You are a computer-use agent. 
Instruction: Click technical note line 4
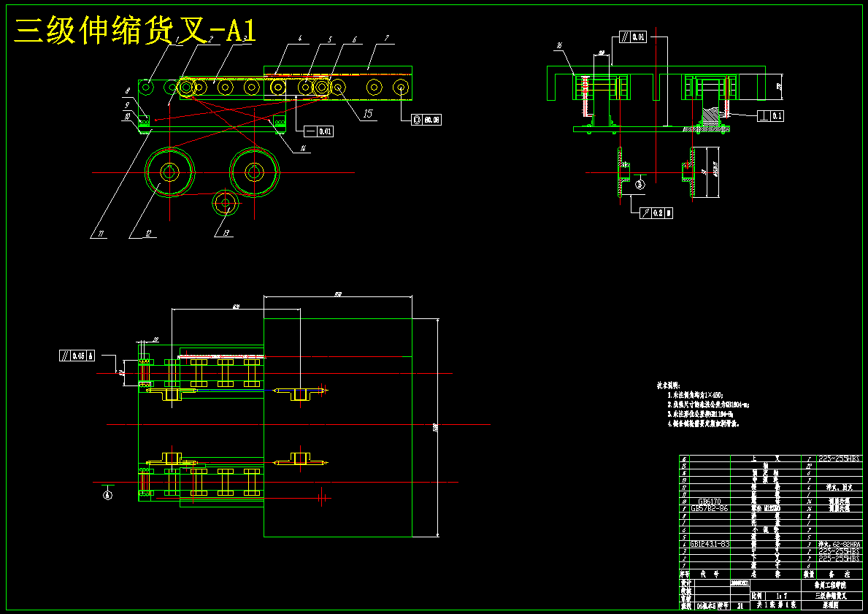click(704, 423)
